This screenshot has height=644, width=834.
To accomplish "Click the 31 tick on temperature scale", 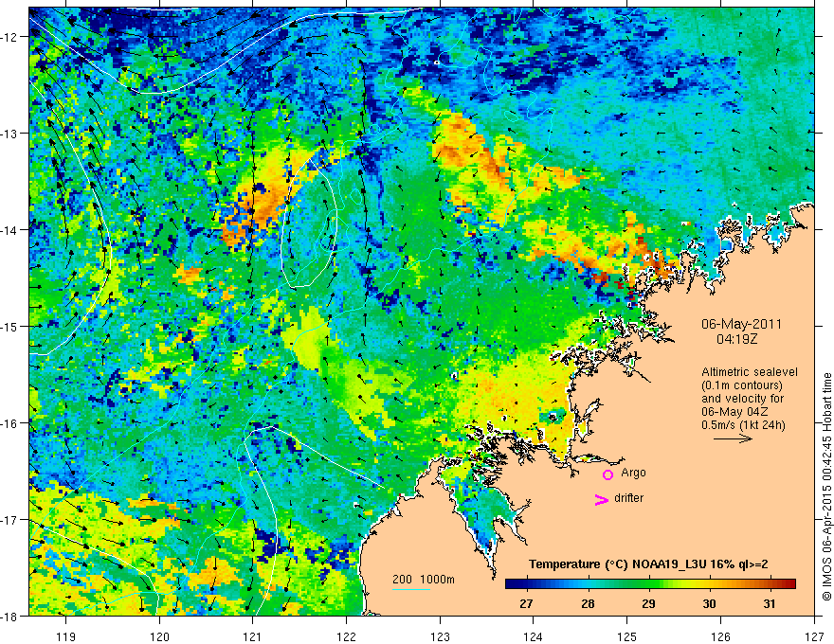I will (x=770, y=604).
